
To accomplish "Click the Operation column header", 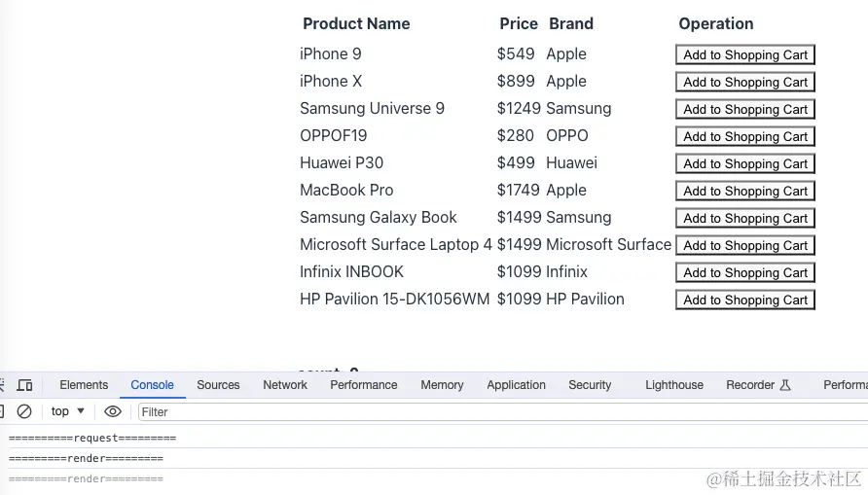I will pos(716,23).
